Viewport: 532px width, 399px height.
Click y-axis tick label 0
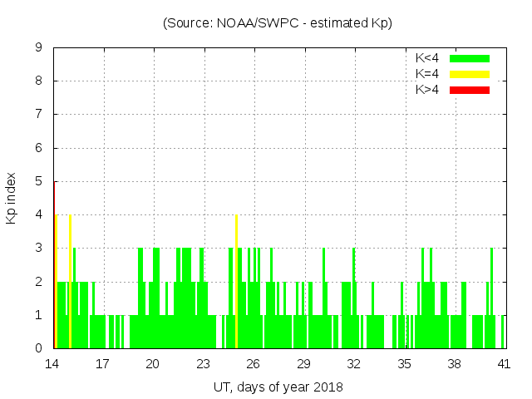pyautogui.click(x=39, y=349)
